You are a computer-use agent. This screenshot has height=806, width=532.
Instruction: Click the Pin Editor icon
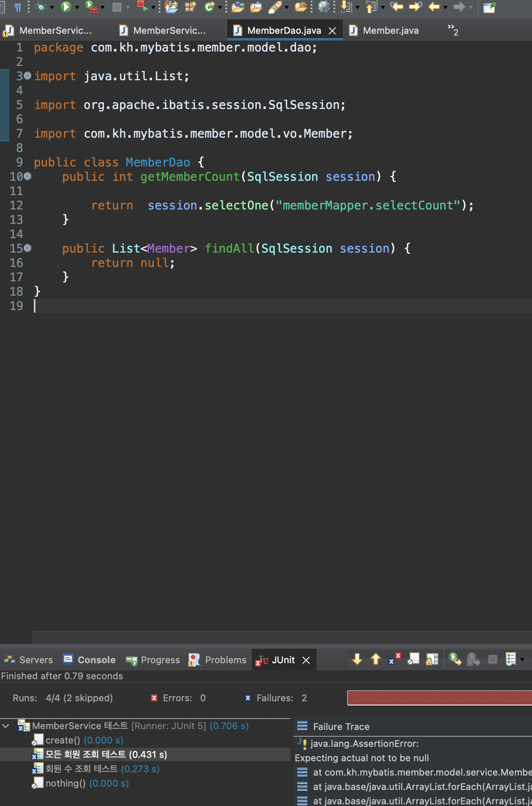pyautogui.click(x=489, y=7)
